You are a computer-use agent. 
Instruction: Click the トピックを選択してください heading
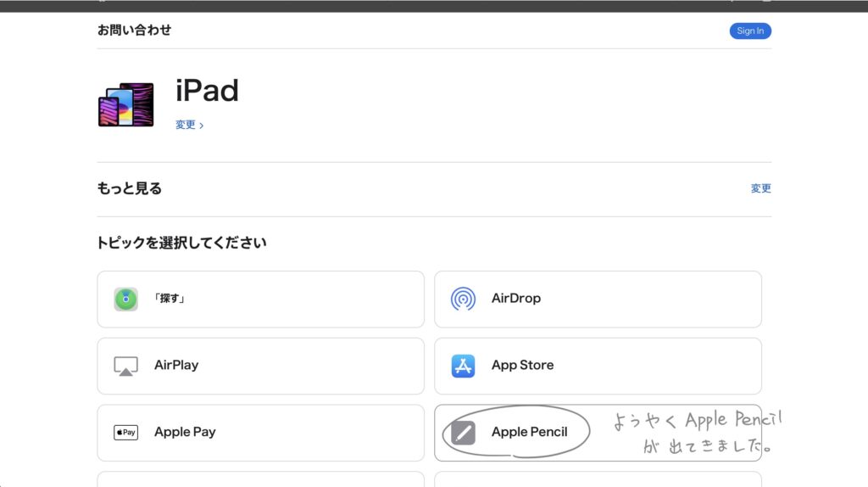(181, 243)
